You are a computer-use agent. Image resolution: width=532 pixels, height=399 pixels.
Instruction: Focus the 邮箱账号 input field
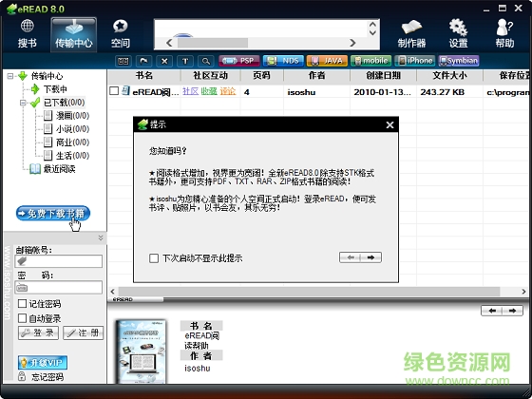[x=58, y=261]
